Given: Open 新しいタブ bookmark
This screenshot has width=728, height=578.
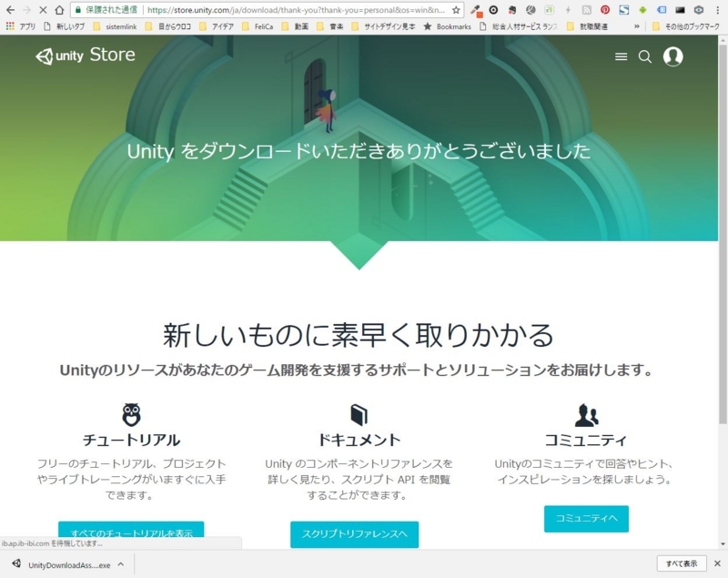Looking at the screenshot, I should (64, 26).
